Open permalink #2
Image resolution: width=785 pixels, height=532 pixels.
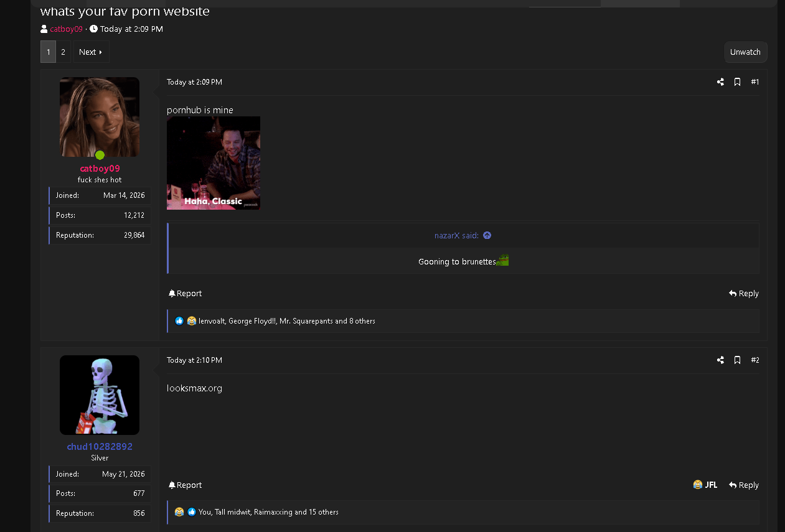[755, 360]
